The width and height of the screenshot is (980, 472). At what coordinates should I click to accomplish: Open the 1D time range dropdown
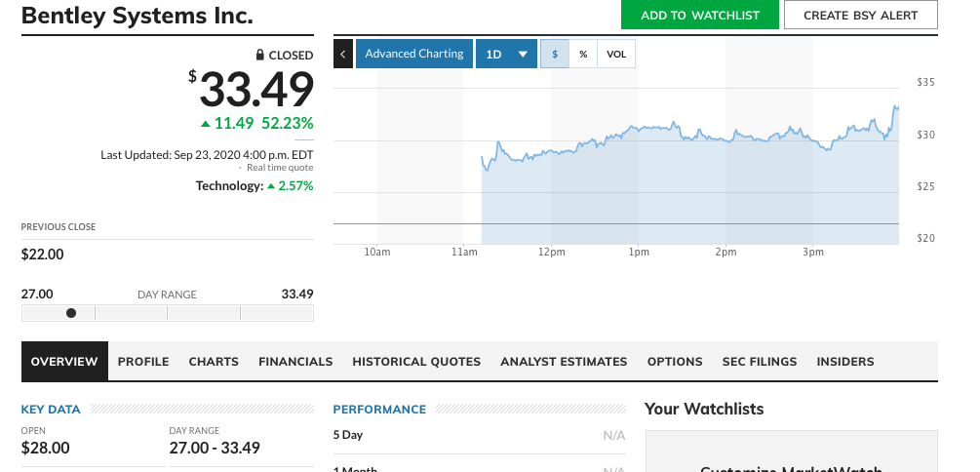pyautogui.click(x=506, y=54)
